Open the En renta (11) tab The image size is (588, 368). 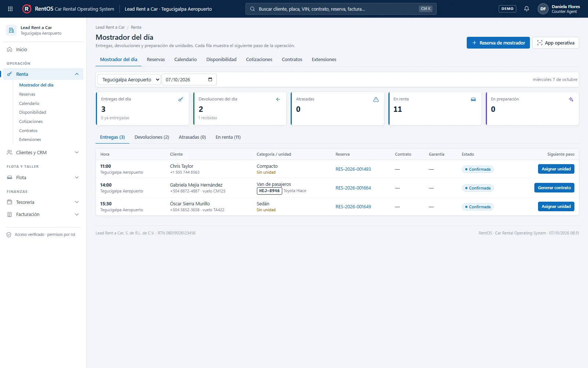click(228, 137)
